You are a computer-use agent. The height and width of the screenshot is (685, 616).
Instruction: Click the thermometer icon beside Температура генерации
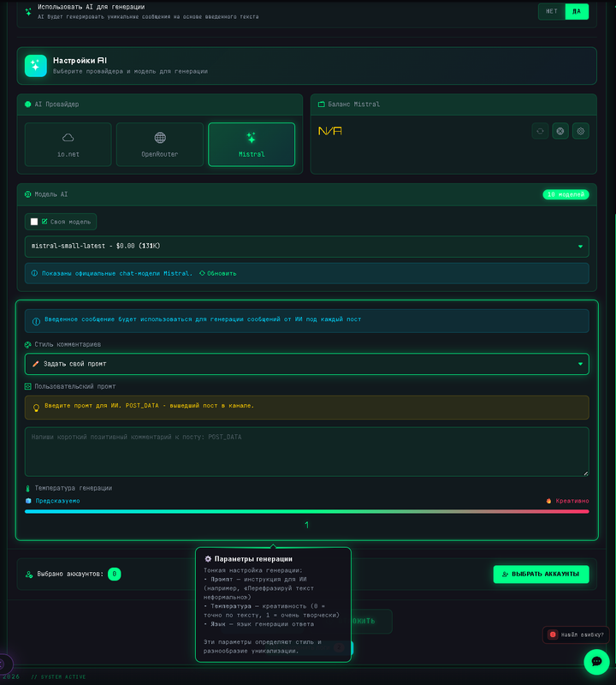[x=28, y=488]
